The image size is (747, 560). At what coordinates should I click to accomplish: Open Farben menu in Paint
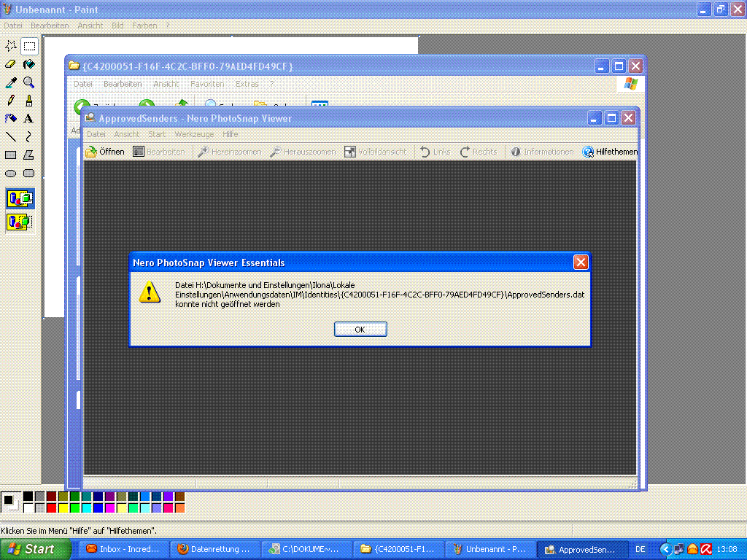pos(144,26)
